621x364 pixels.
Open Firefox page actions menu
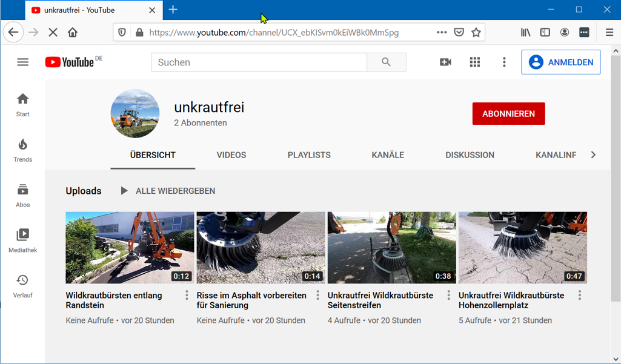[442, 33]
